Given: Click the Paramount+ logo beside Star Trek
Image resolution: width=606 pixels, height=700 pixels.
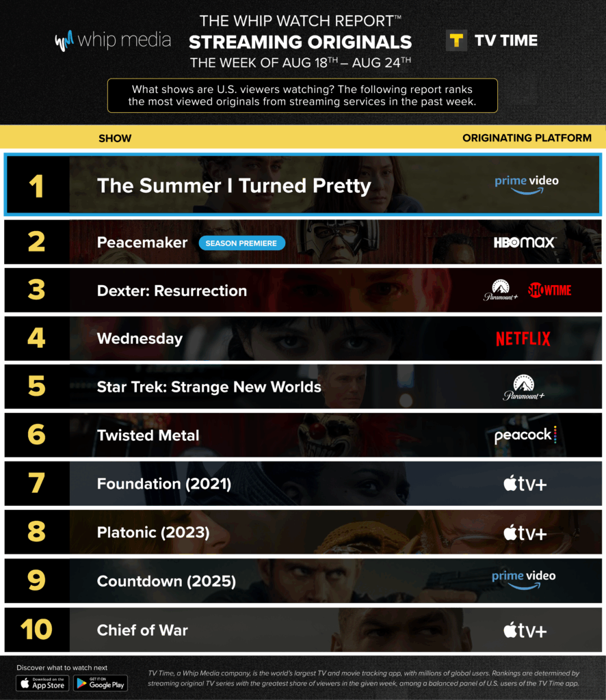Looking at the screenshot, I should [x=523, y=388].
